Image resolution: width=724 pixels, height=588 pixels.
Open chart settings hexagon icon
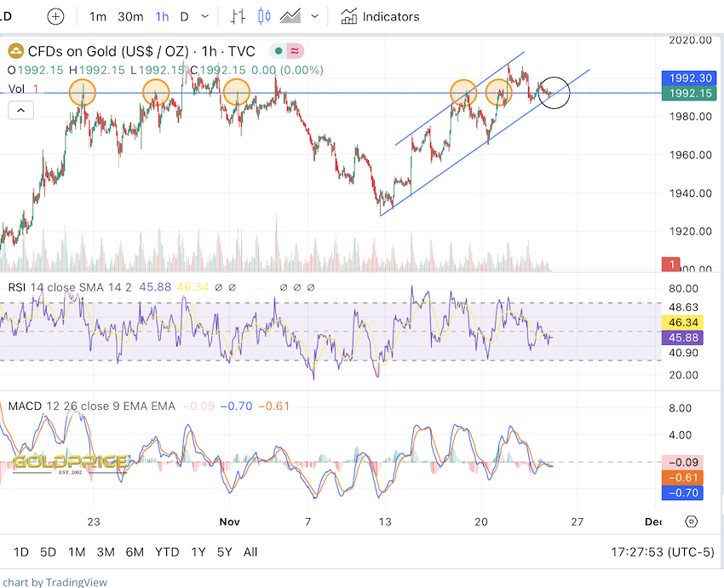tap(692, 522)
